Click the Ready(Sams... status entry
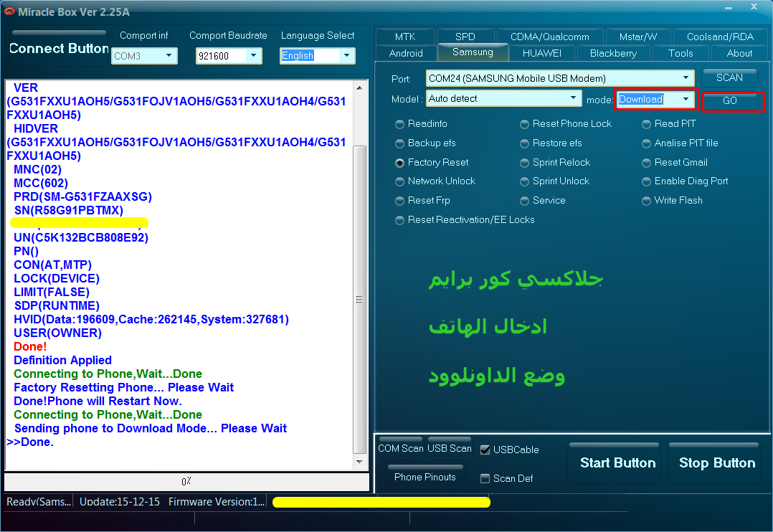This screenshot has height=532, width=773. (39, 502)
